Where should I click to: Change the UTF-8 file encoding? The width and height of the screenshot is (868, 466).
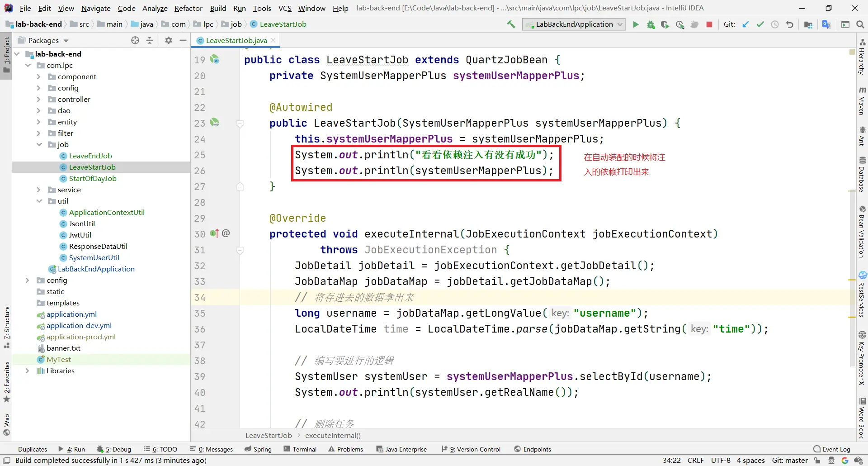(x=721, y=461)
